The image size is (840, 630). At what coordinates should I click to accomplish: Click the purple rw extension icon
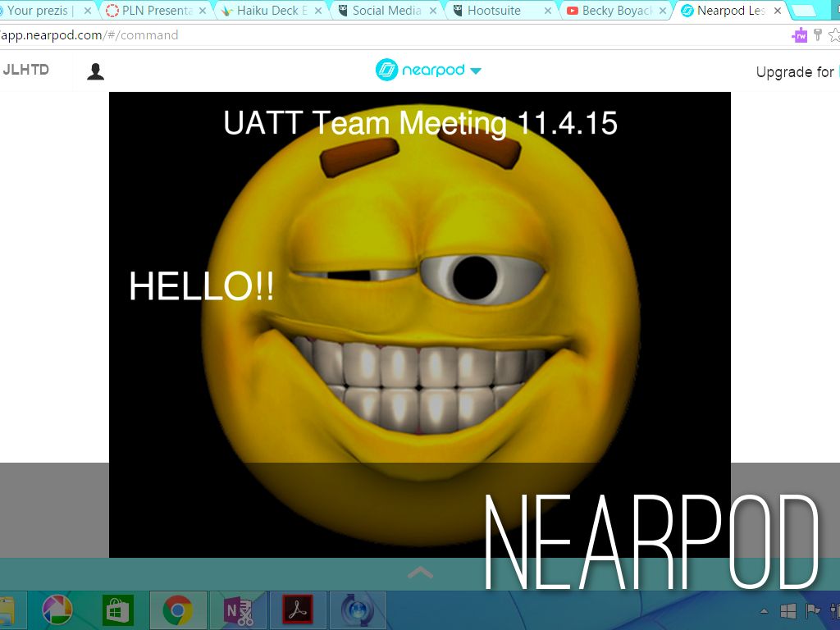click(799, 35)
